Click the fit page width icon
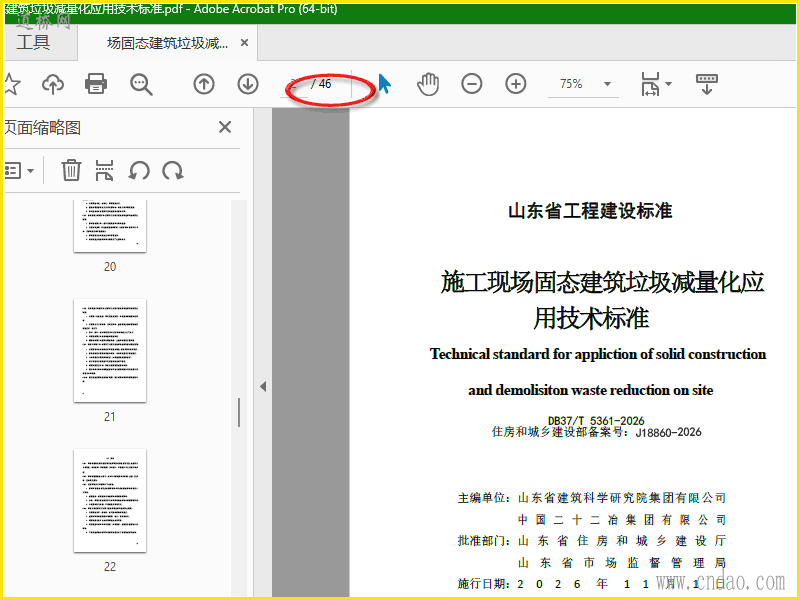Screen dimensions: 800x600 coord(650,84)
